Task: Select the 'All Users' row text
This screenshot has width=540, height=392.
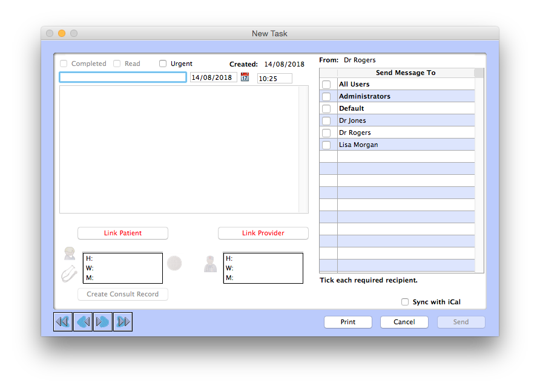Action: pyautogui.click(x=354, y=84)
